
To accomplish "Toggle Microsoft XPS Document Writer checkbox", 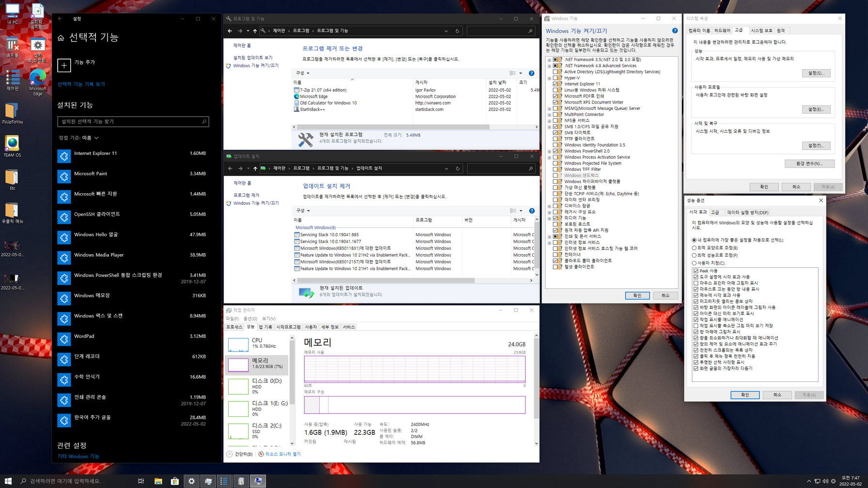I will (556, 102).
